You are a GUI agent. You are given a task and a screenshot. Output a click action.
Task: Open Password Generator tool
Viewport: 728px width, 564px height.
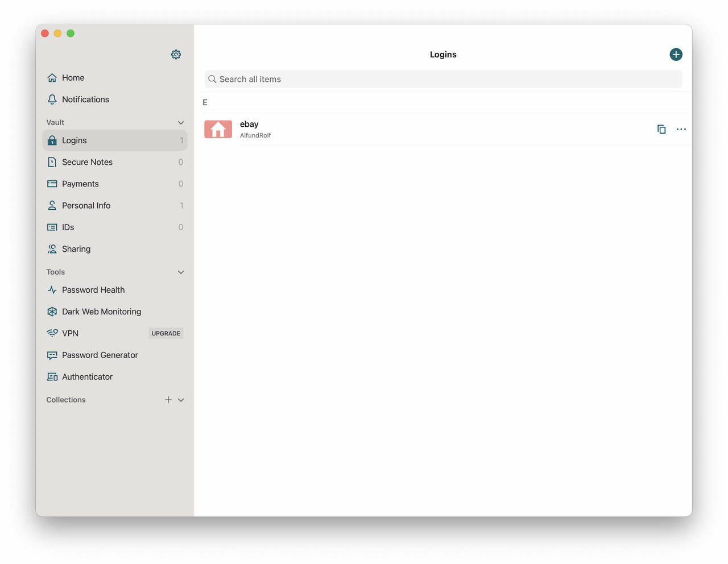115,355
